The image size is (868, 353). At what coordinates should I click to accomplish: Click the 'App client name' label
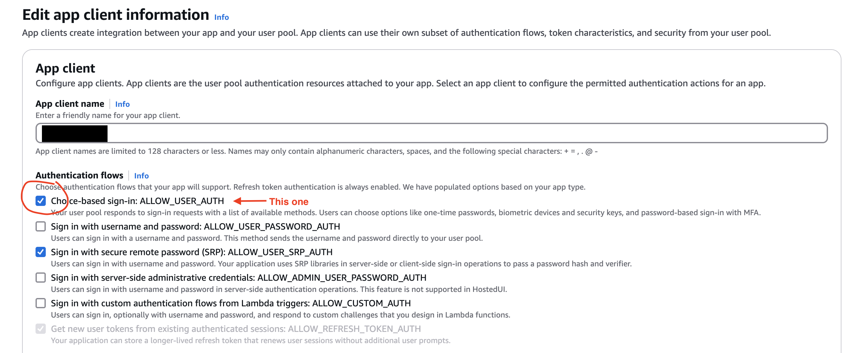click(x=70, y=104)
